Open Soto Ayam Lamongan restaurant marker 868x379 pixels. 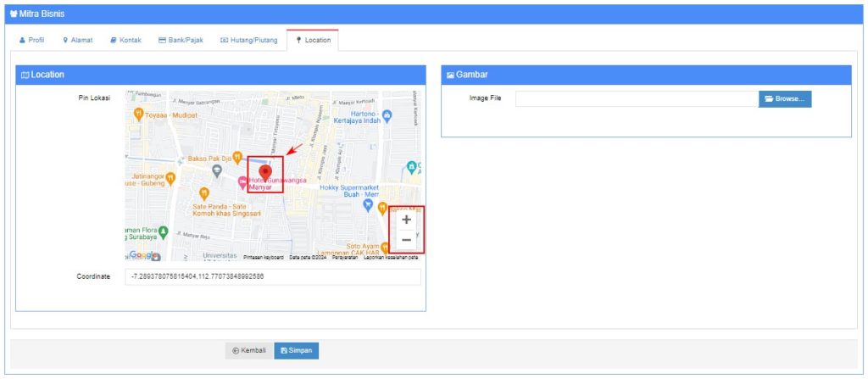coord(385,247)
